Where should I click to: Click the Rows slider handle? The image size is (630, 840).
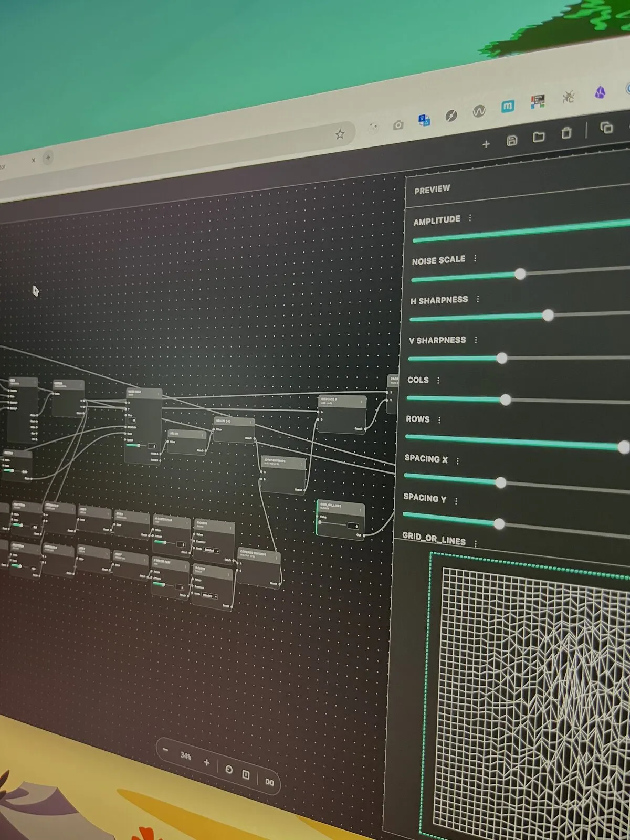[624, 447]
